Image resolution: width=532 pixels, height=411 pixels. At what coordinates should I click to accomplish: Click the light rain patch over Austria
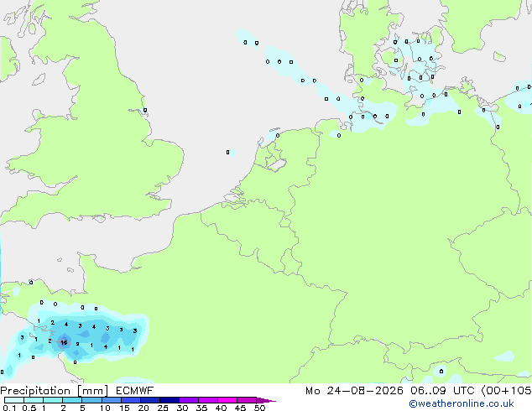click(505, 356)
